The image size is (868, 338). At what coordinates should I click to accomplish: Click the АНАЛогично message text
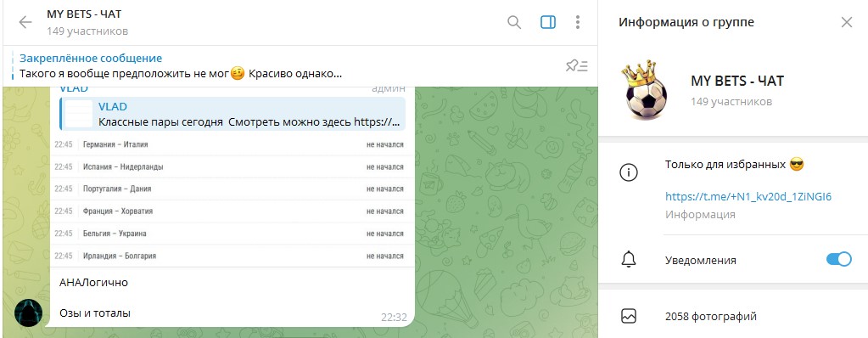[93, 283]
